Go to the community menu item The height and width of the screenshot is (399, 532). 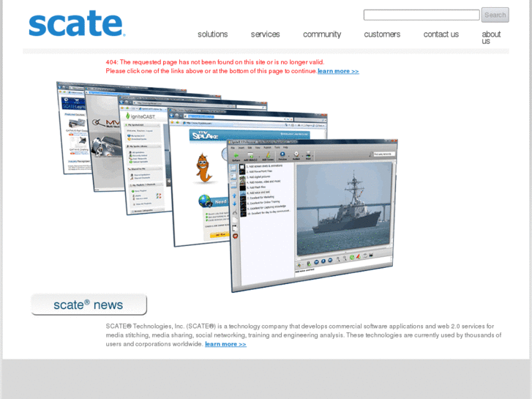[322, 34]
